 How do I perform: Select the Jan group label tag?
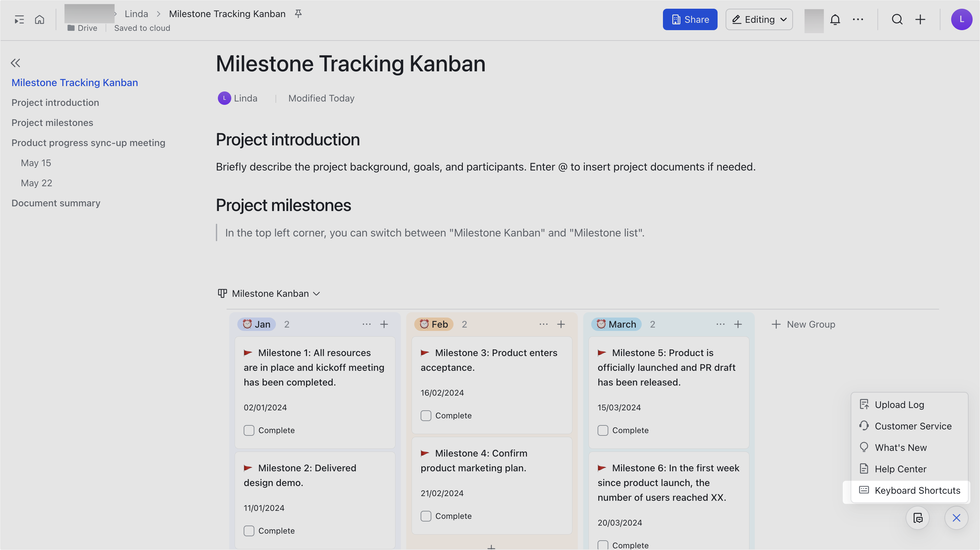coord(256,324)
